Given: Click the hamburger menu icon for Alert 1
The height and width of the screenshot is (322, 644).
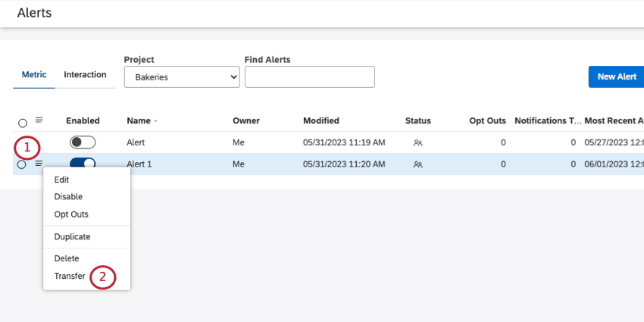Looking at the screenshot, I should coord(39,164).
